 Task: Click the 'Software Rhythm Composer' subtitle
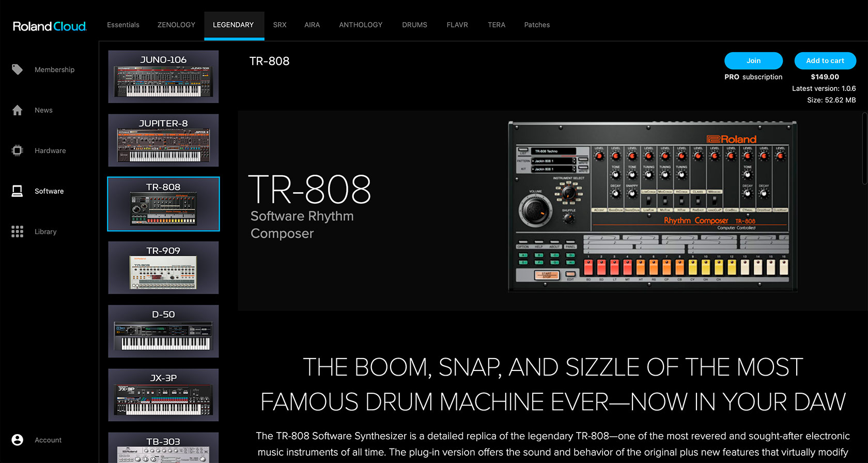pyautogui.click(x=302, y=225)
